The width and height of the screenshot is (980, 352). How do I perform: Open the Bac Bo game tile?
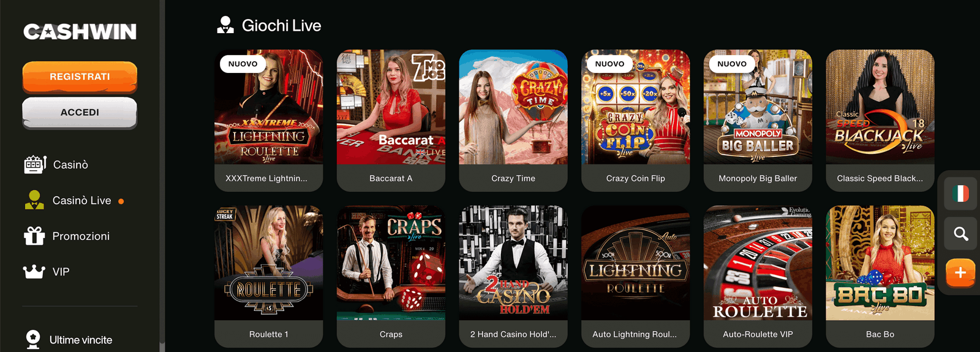pyautogui.click(x=880, y=276)
